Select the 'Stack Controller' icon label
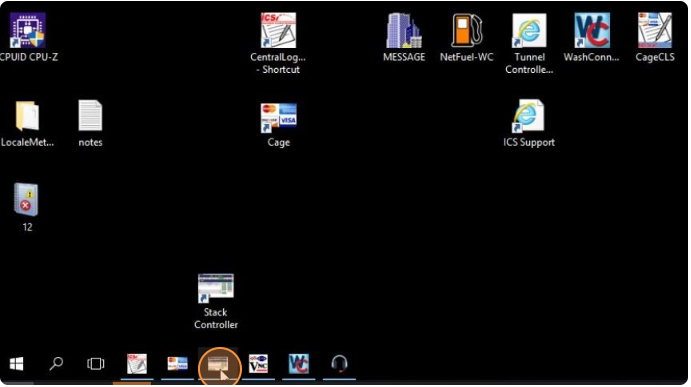Viewport: 691px width, 387px height. point(215,318)
